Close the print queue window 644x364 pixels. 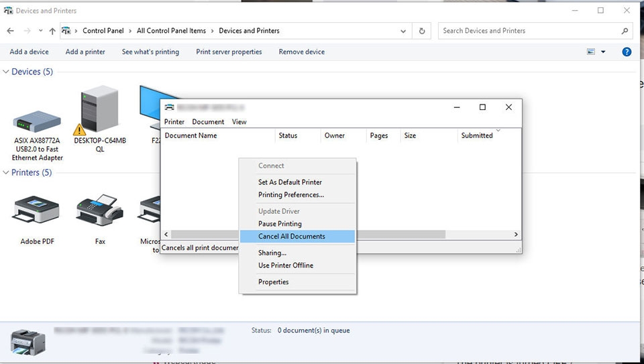click(x=508, y=107)
